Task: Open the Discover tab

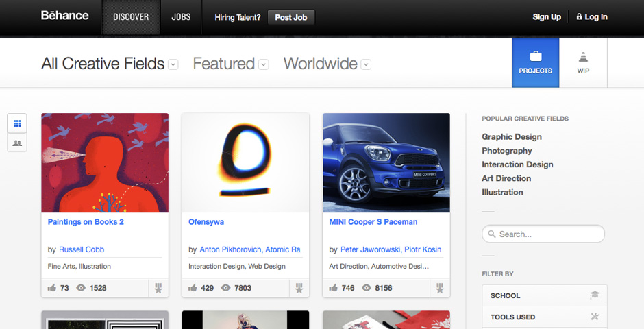Action: [x=131, y=17]
